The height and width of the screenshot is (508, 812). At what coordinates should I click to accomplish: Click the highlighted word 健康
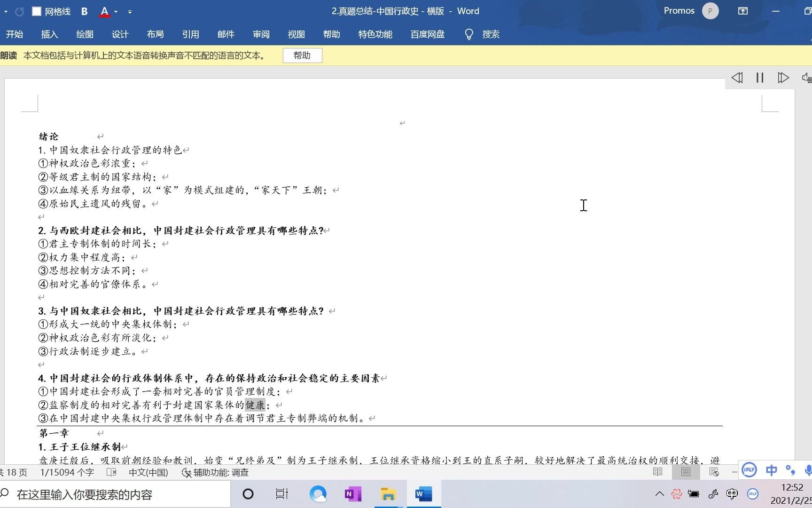(255, 405)
